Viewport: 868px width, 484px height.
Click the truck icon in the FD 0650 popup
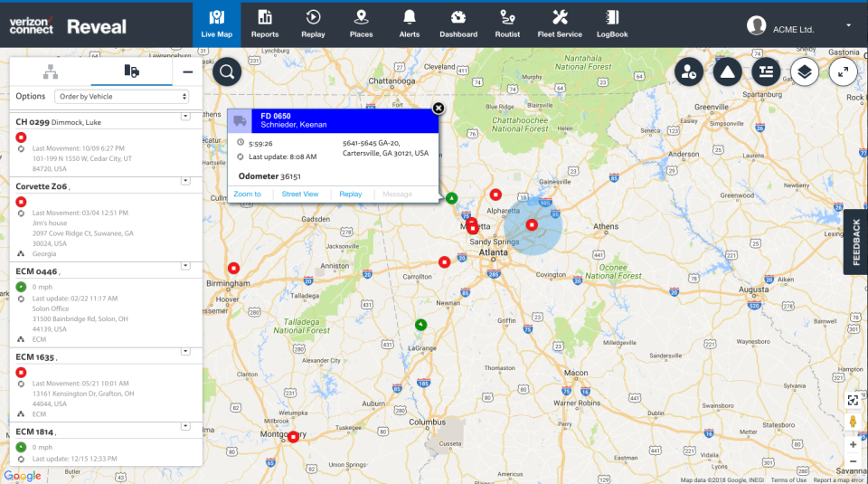tap(240, 120)
